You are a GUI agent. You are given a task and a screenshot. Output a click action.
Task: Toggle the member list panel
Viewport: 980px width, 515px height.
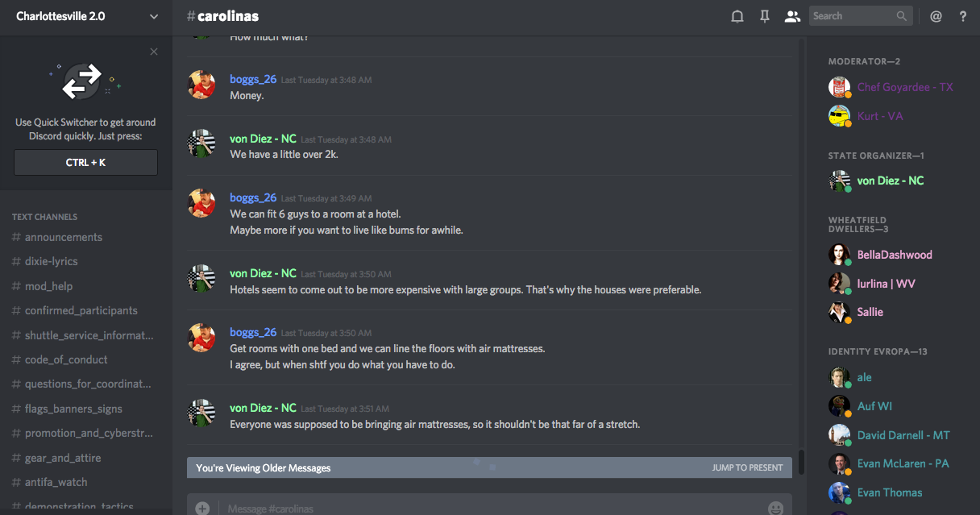[792, 16]
